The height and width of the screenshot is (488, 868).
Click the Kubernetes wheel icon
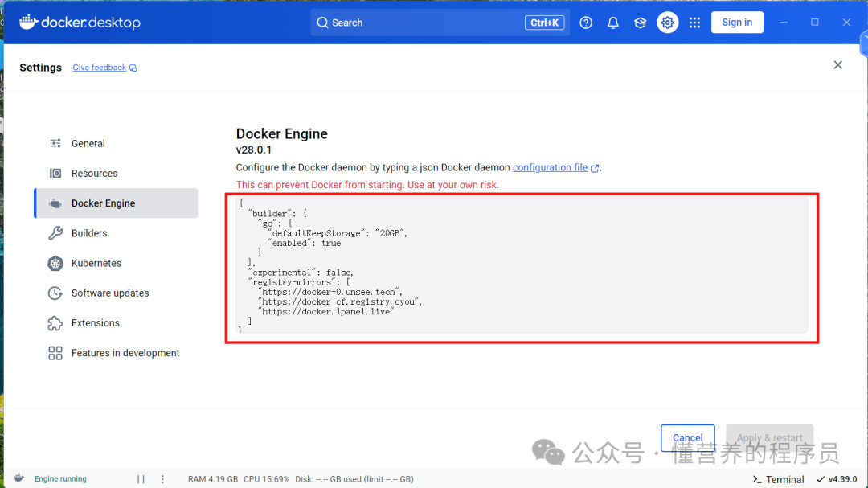pos(55,263)
